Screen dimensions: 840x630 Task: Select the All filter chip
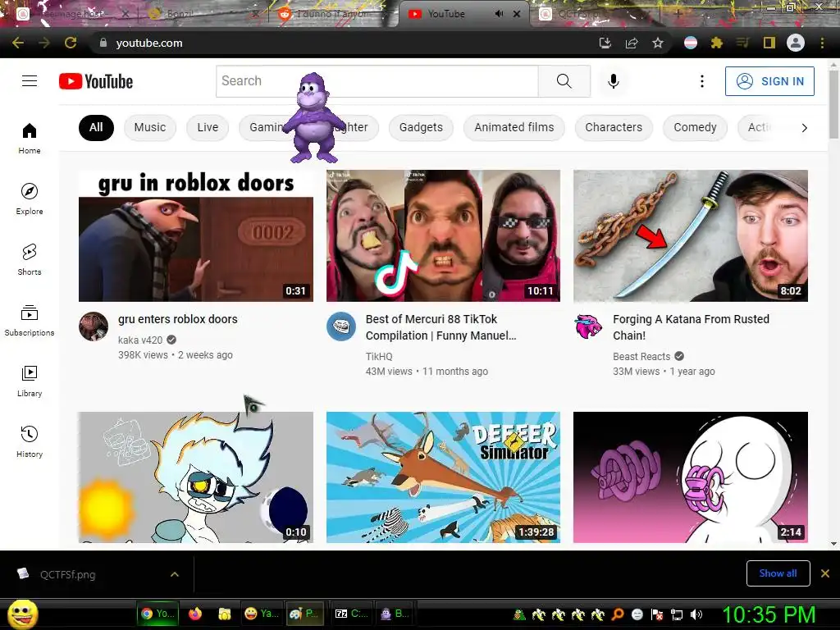[x=97, y=127]
